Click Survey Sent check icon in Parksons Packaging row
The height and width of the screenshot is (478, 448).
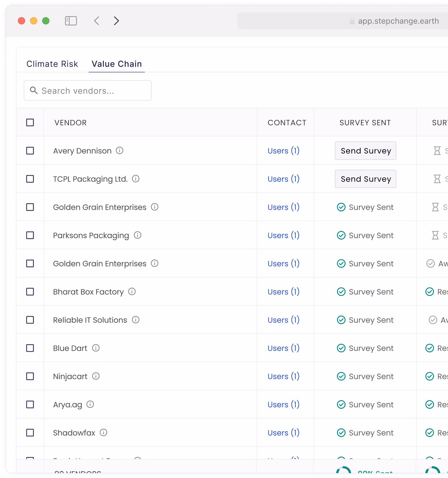point(341,235)
